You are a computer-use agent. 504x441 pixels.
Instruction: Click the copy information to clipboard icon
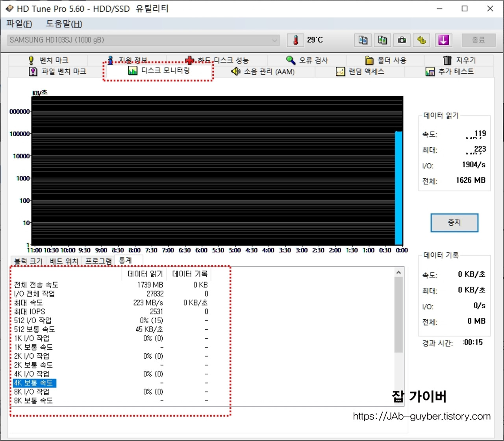pyautogui.click(x=362, y=40)
